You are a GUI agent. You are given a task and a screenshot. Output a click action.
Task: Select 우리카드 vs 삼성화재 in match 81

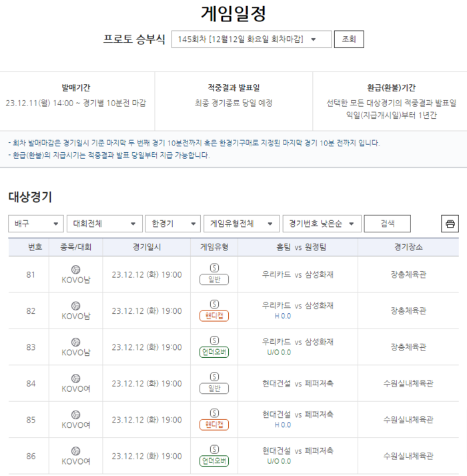point(298,274)
